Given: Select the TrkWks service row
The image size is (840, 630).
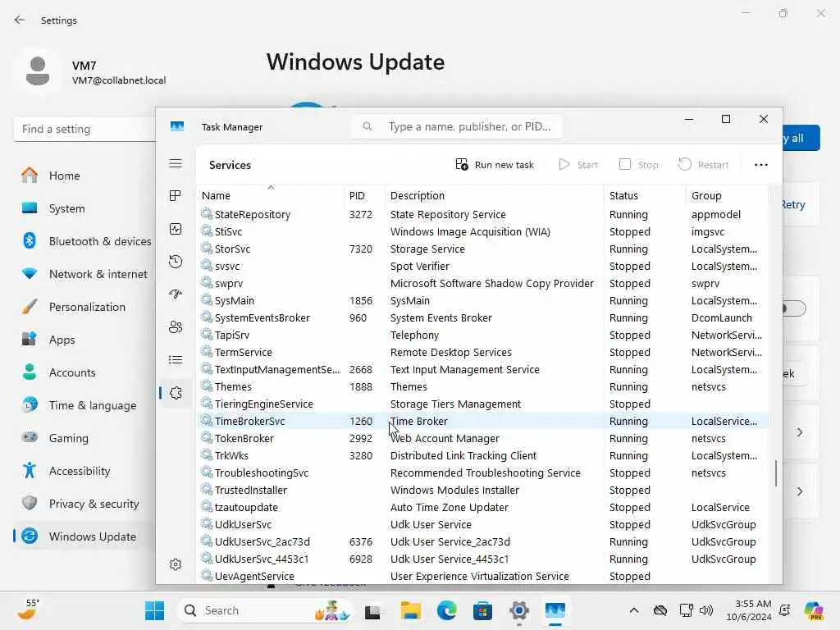Looking at the screenshot, I should pyautogui.click(x=482, y=456).
